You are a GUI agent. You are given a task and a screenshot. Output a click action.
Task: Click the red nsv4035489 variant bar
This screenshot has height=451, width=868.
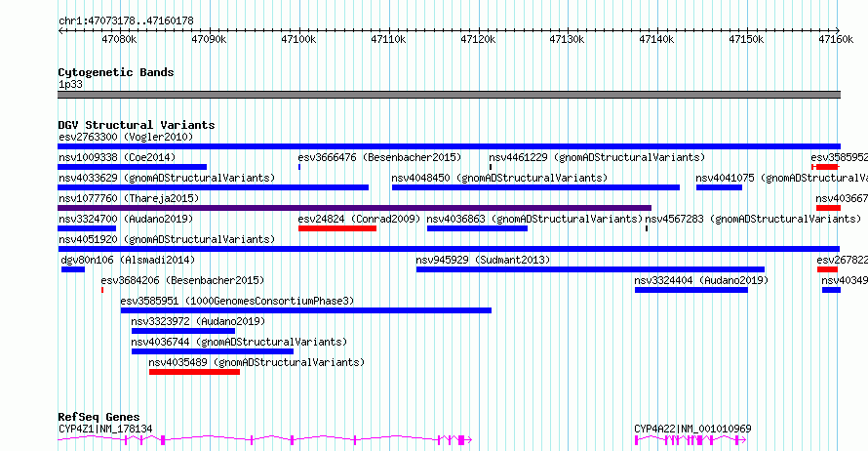[194, 372]
